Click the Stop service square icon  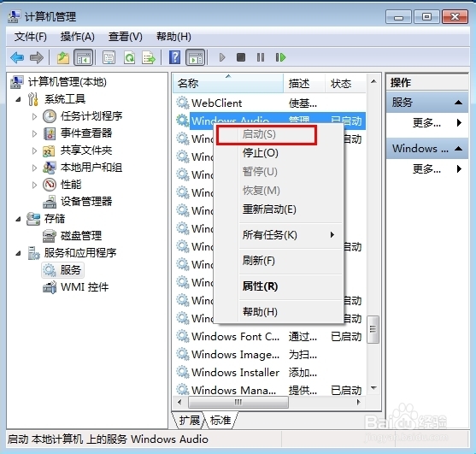(241, 57)
